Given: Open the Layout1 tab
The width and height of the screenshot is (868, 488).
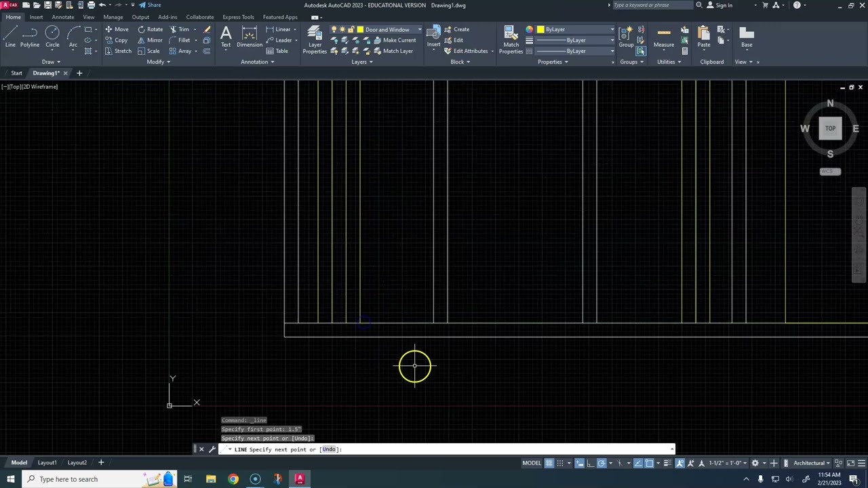Looking at the screenshot, I should (47, 462).
